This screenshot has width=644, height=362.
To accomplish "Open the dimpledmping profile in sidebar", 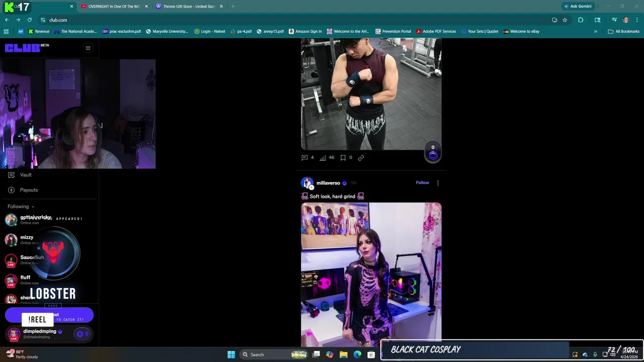I will 35,334.
